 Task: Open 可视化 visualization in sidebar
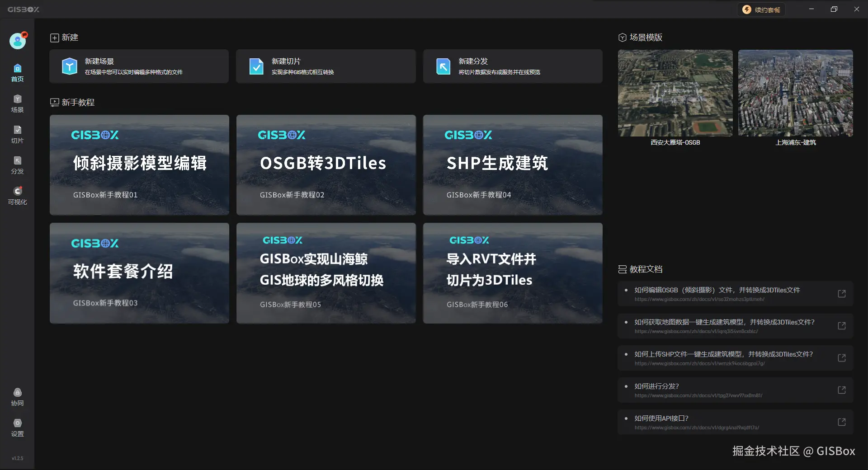coord(17,196)
